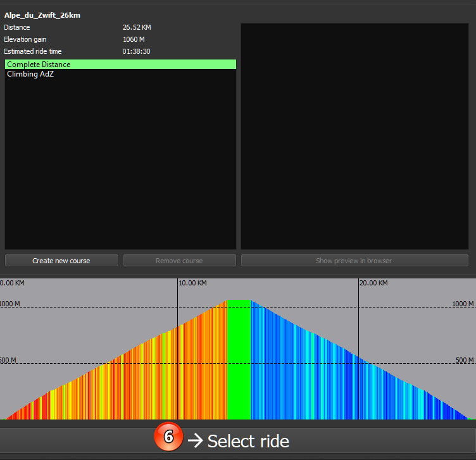476x460 pixels.
Task: Click the right 1000 M elevation label
Action: click(x=463, y=304)
